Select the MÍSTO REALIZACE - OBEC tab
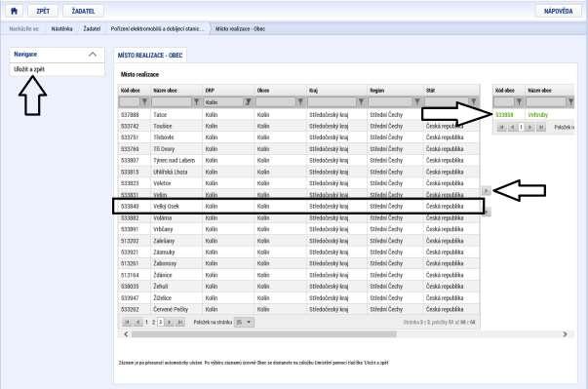 [x=150, y=56]
